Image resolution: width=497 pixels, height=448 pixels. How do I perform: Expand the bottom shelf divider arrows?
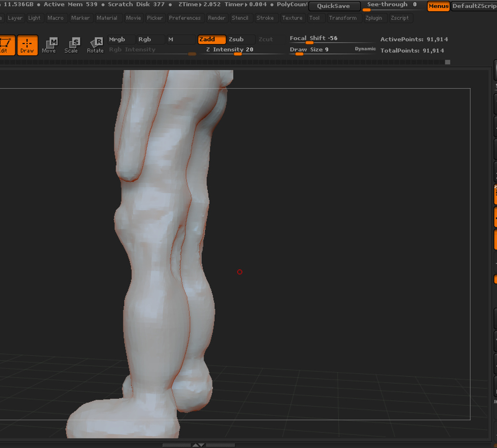point(198,445)
